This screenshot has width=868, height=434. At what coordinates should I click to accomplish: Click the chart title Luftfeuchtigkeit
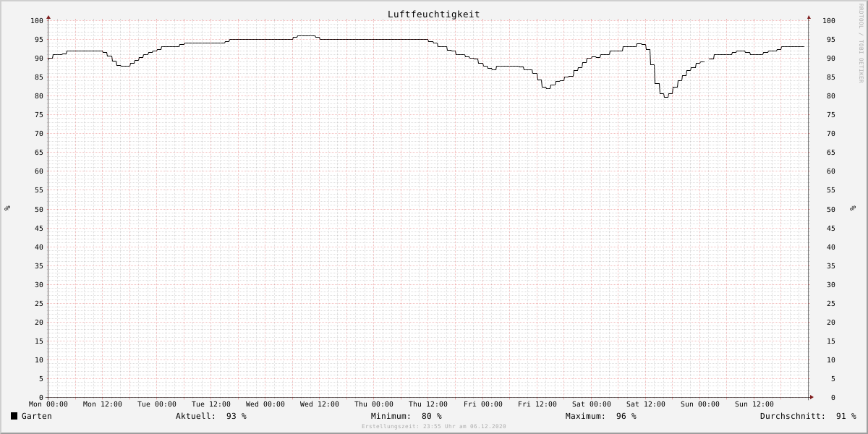tap(433, 14)
